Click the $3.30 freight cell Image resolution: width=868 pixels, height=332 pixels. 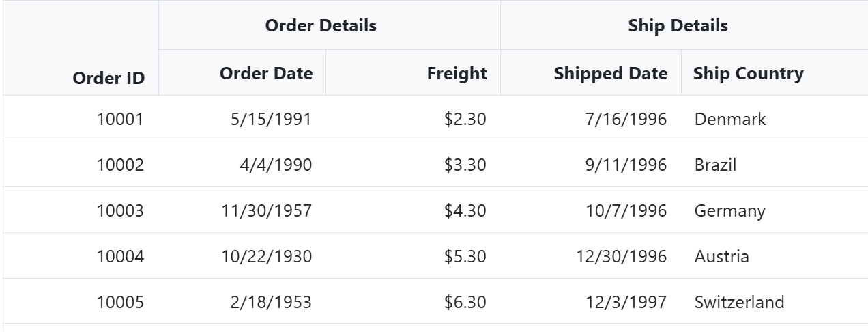(465, 165)
